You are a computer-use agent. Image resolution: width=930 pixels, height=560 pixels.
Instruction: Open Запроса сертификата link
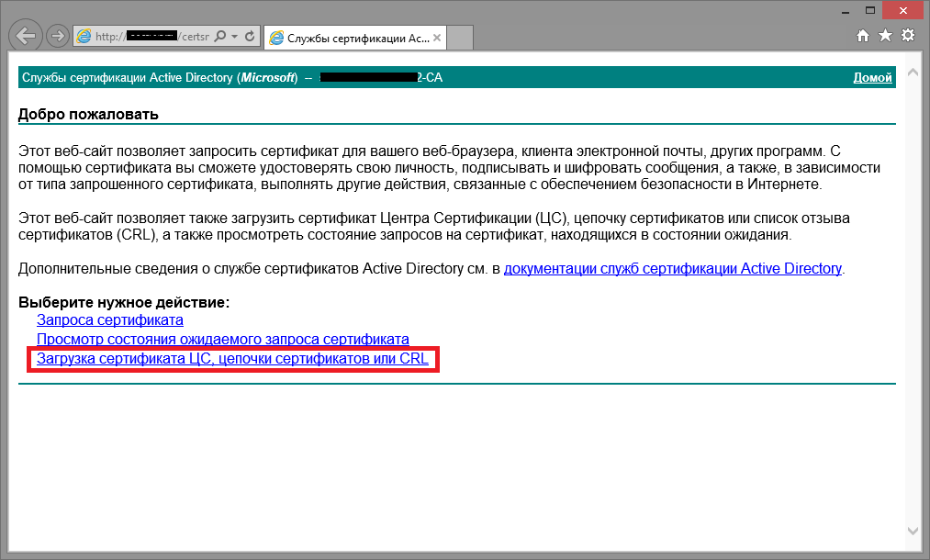tap(110, 320)
